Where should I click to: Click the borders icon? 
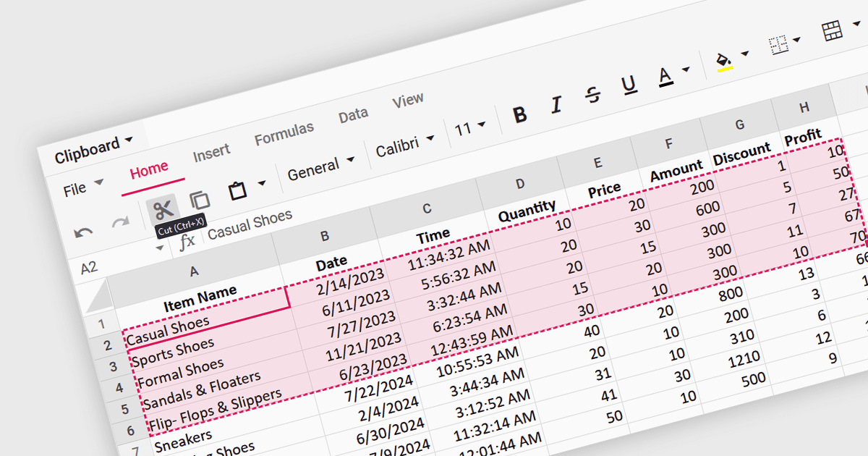[778, 46]
